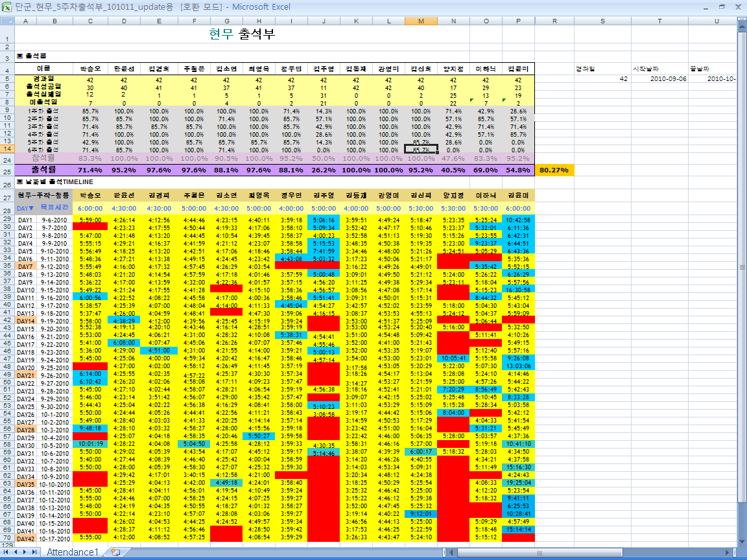Click the Excel application icon in title bar
747x560 pixels.
pos(6,7)
